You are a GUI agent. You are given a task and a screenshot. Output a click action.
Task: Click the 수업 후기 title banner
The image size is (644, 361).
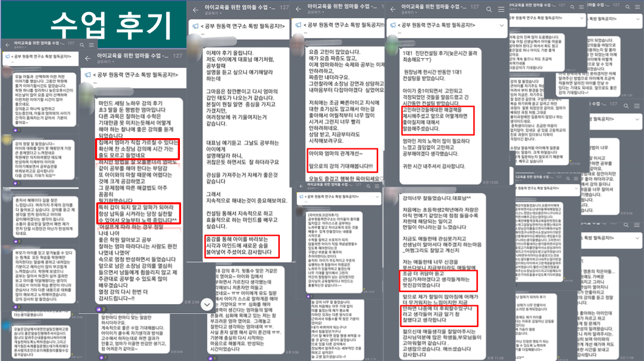click(x=94, y=22)
